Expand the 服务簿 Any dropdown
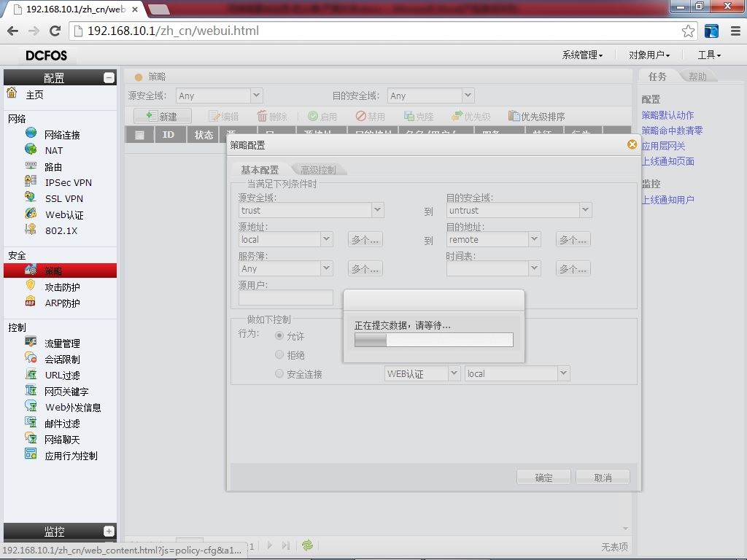 click(326, 268)
